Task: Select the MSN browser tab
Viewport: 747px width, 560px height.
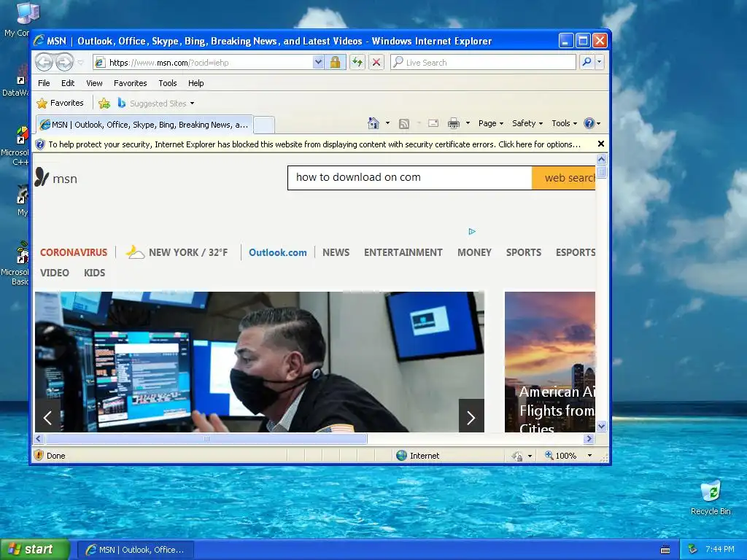Action: tap(144, 125)
